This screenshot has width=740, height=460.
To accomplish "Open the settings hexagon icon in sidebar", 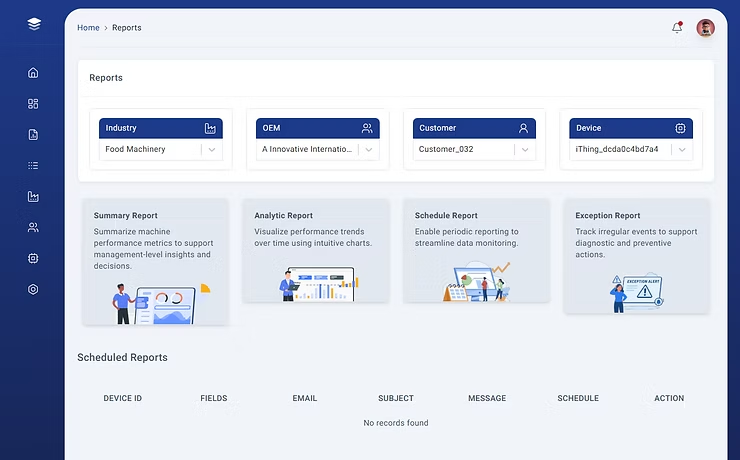I will click(33, 289).
